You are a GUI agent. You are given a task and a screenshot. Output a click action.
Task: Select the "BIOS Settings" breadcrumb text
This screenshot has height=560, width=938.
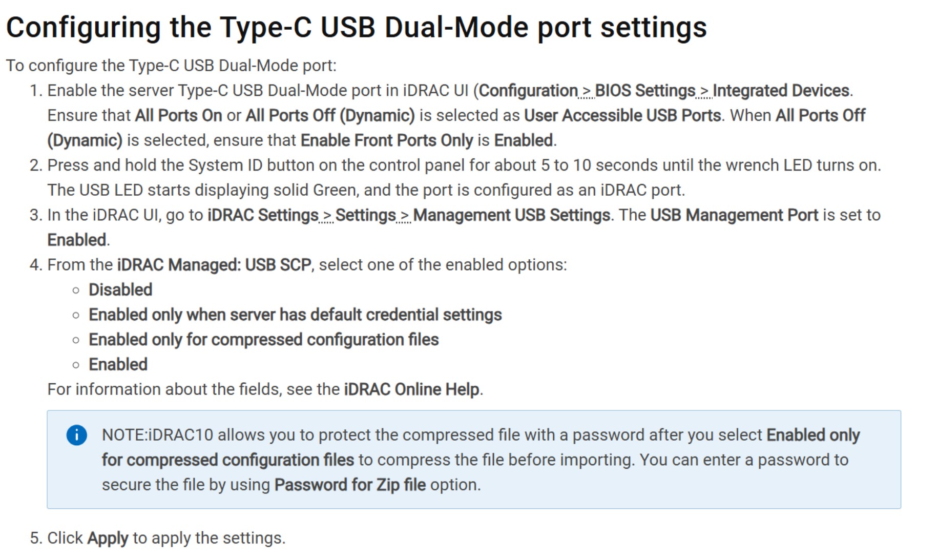coord(644,91)
